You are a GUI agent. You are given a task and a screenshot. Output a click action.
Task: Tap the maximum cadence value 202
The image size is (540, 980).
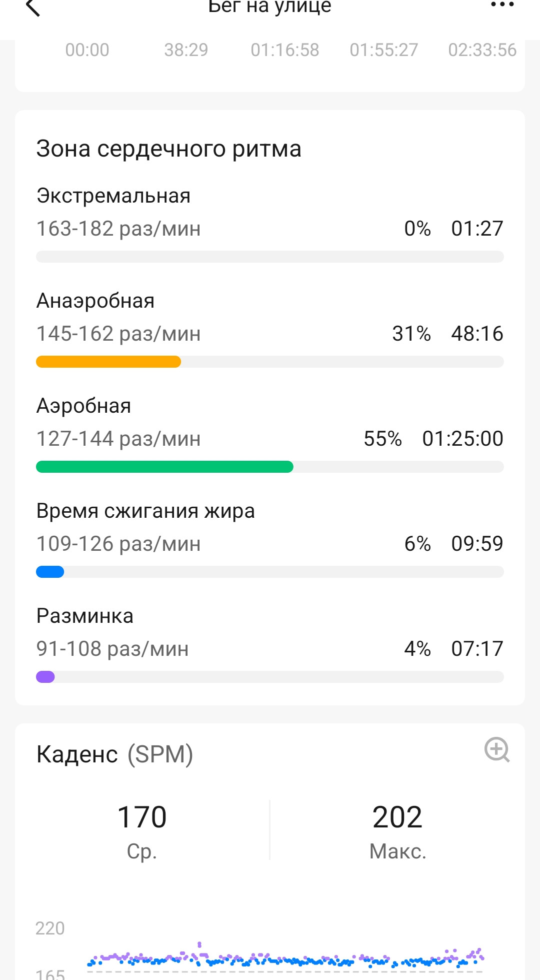tap(397, 817)
